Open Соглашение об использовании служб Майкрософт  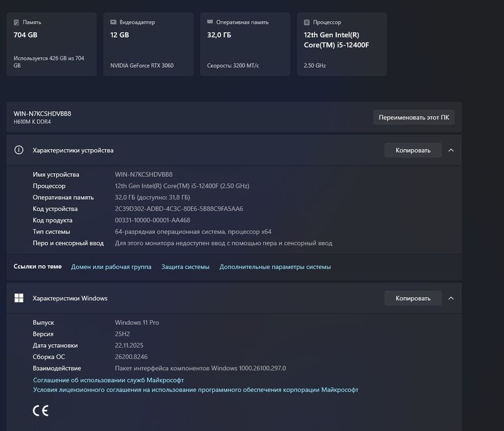tap(108, 380)
